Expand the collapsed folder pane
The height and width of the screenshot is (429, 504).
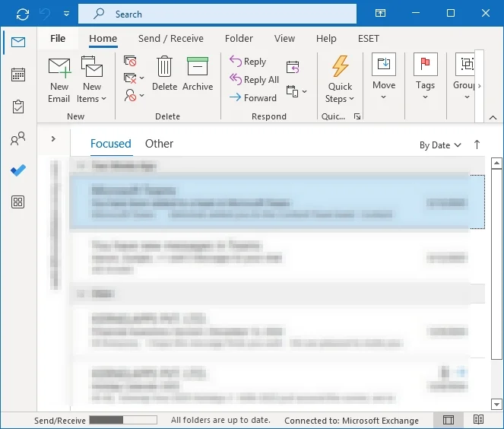(x=53, y=138)
